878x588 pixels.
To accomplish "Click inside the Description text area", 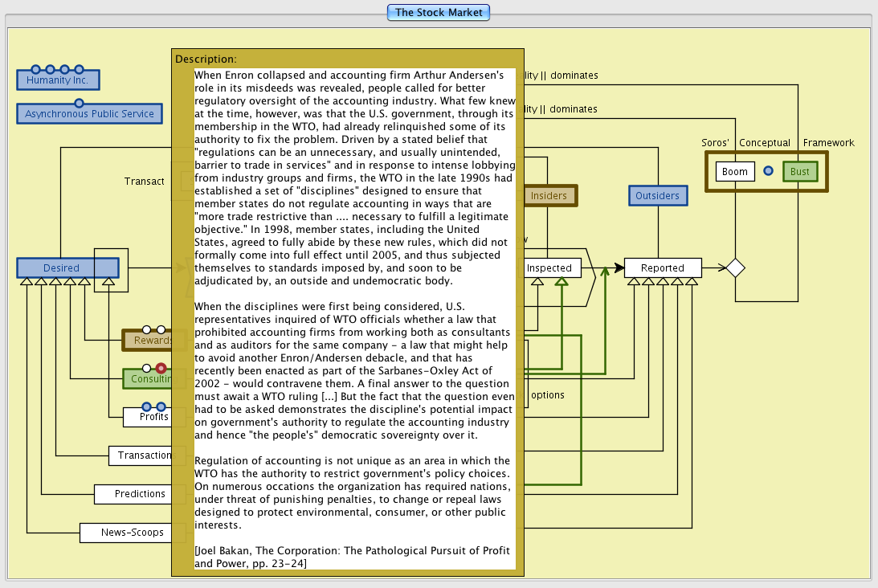I will tap(353, 321).
